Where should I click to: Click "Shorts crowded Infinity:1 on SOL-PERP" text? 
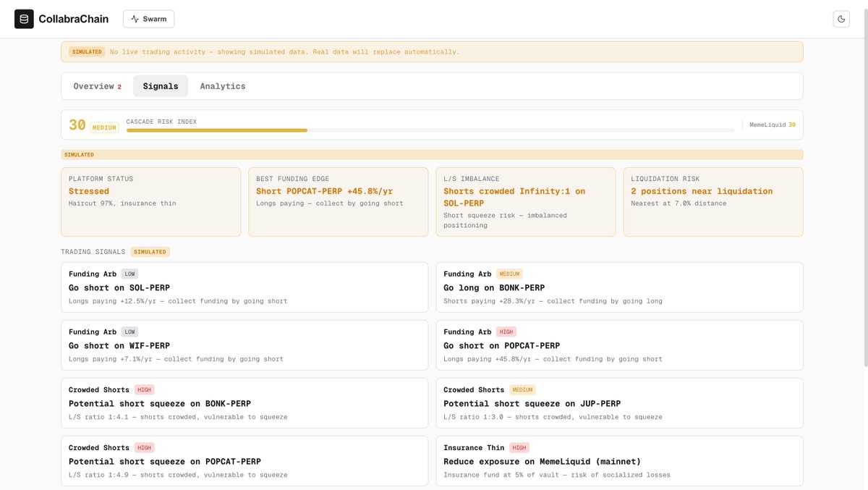point(514,196)
